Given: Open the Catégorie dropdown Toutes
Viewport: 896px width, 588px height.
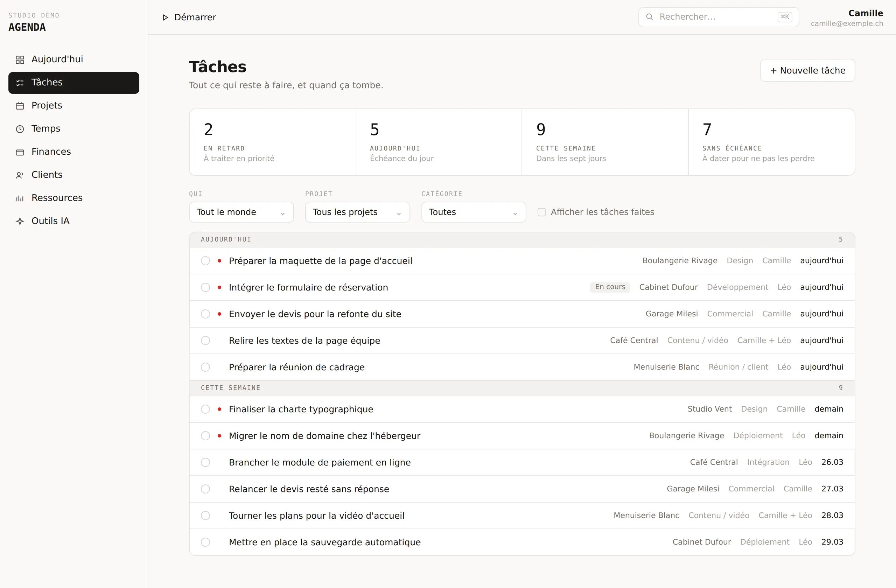Looking at the screenshot, I should pyautogui.click(x=474, y=212).
